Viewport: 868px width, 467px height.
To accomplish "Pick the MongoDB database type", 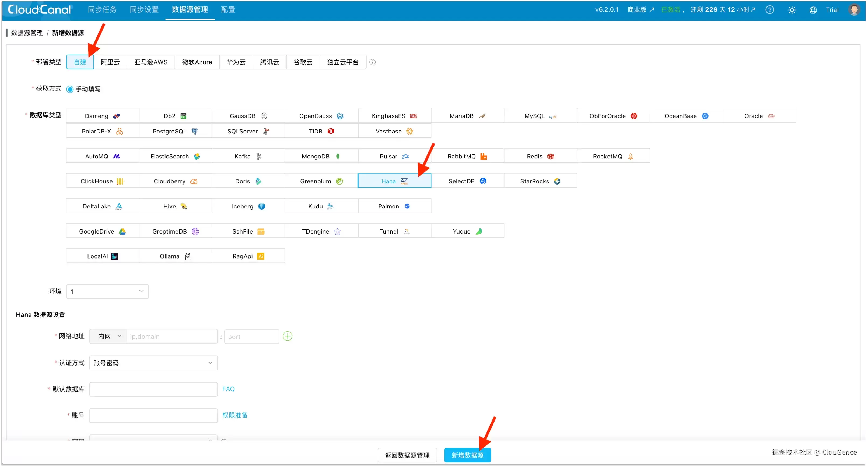I will click(x=321, y=156).
